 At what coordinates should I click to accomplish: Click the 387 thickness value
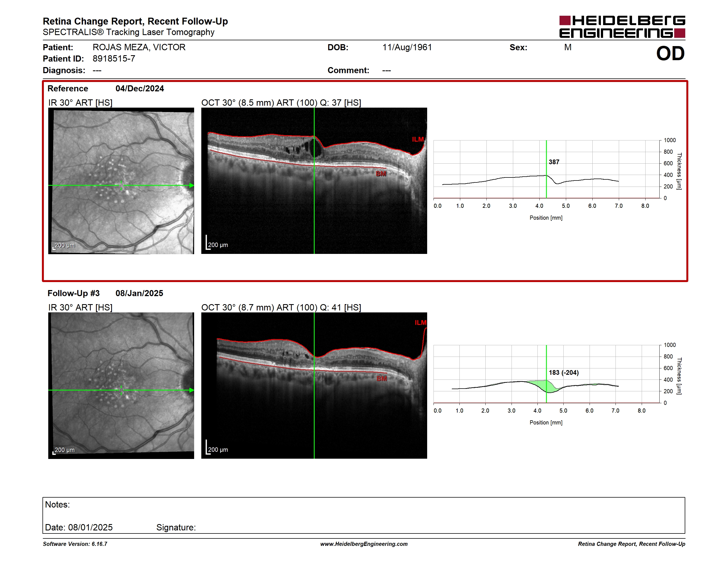(x=554, y=162)
